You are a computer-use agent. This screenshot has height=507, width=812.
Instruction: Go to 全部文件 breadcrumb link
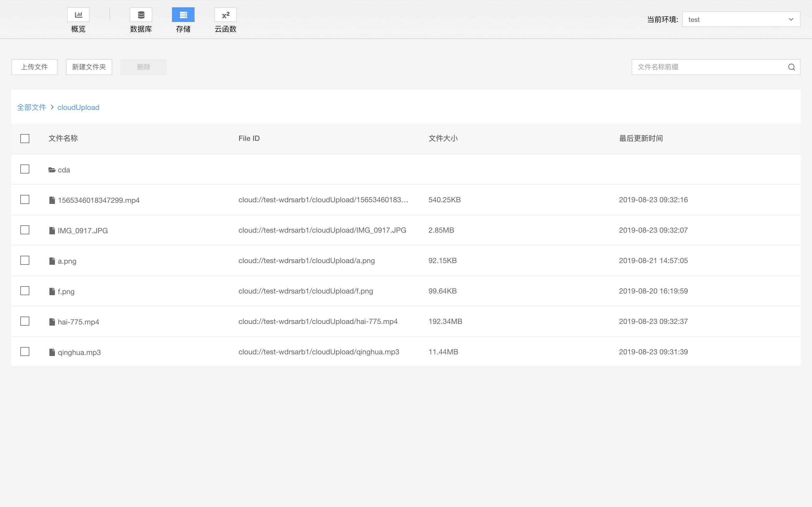point(32,107)
